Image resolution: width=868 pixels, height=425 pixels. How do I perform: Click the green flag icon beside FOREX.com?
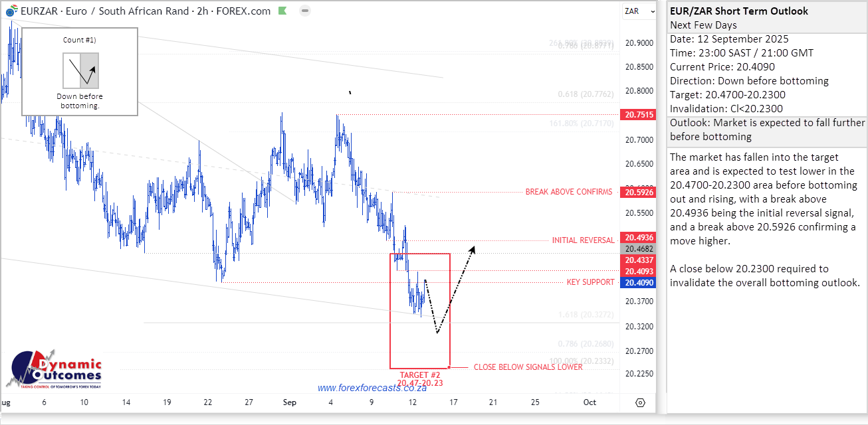click(x=282, y=11)
